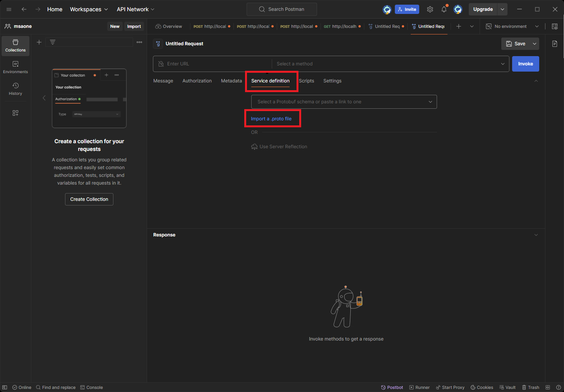Open the three-dot options in collections panel
Image resolution: width=564 pixels, height=392 pixels.
tap(139, 42)
